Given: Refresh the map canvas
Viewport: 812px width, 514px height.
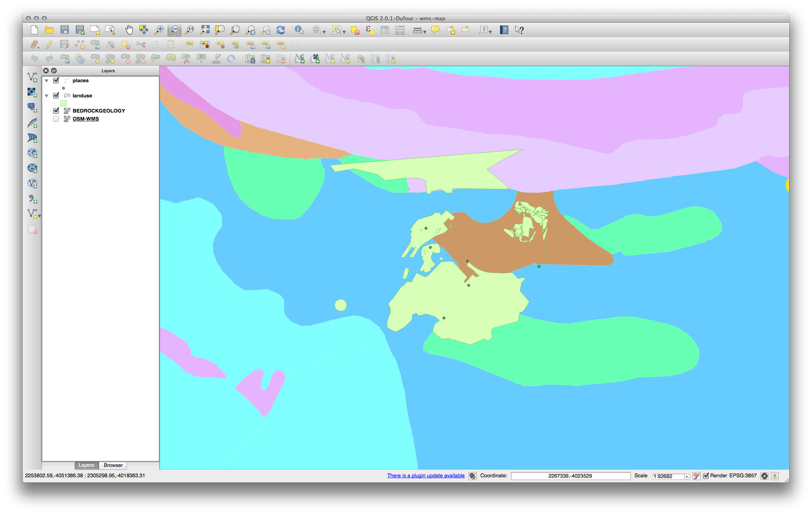Looking at the screenshot, I should pos(281,30).
